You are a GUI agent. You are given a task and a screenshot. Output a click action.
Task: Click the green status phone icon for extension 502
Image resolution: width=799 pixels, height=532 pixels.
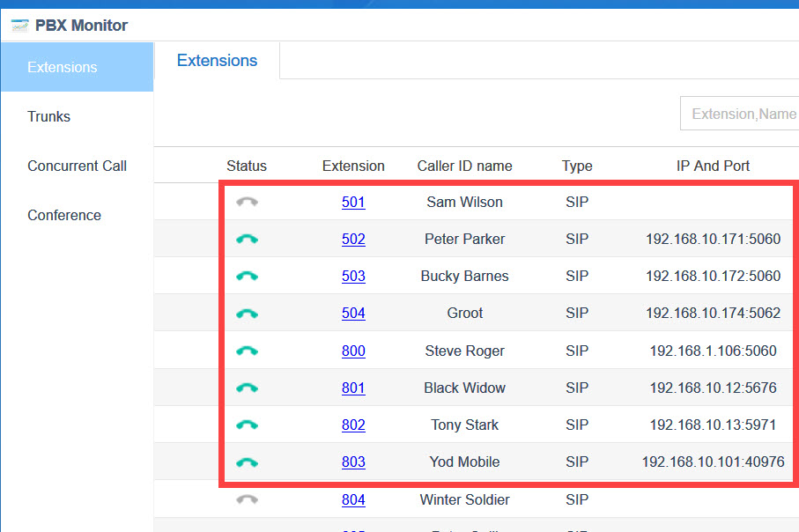(x=248, y=239)
